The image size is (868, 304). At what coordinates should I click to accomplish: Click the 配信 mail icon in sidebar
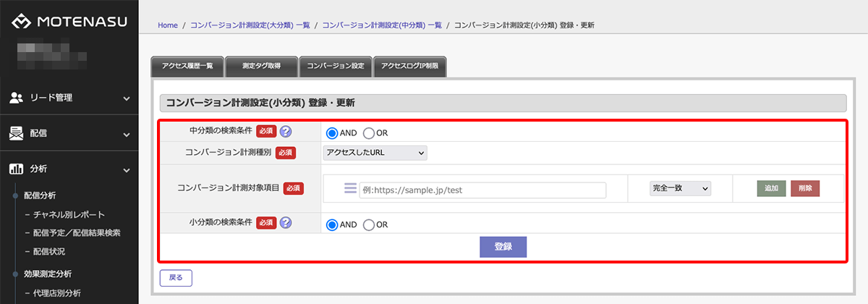click(17, 134)
